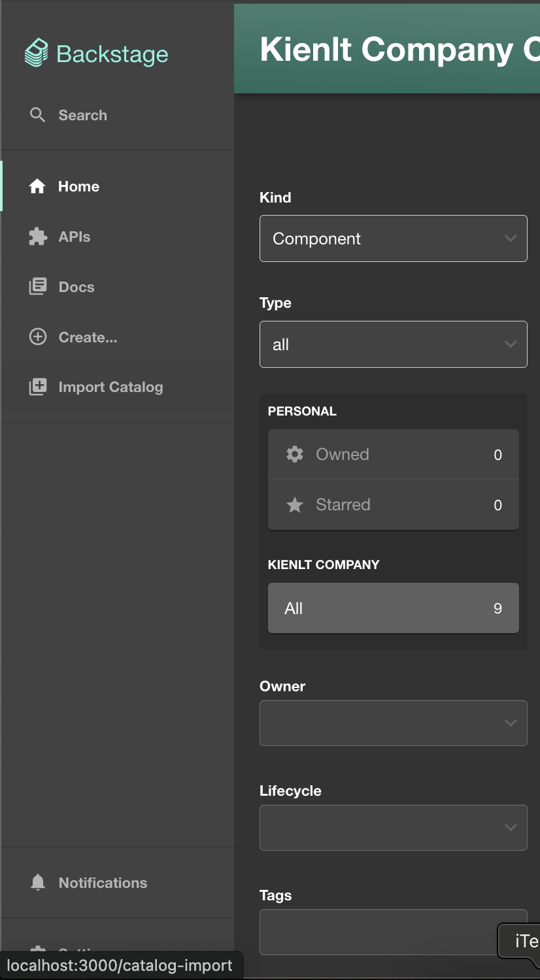Open the Type dropdown showing all

point(393,344)
